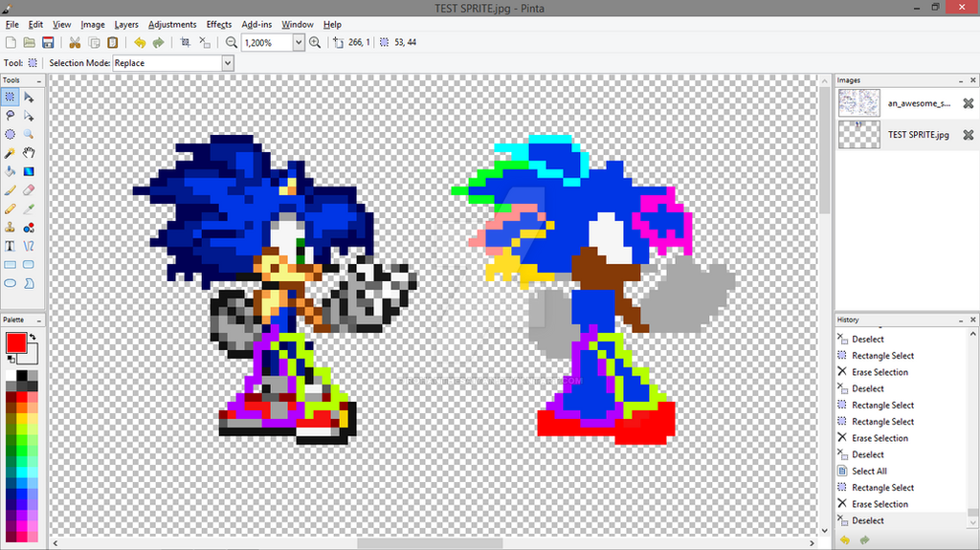Click Select All in History panel
This screenshot has height=550, width=980.
point(869,472)
